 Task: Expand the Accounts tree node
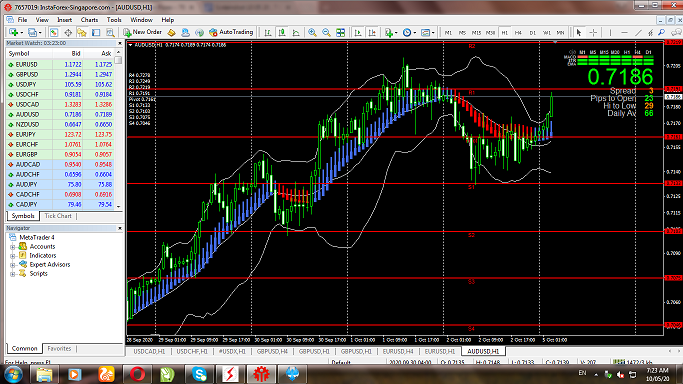[x=13, y=247]
